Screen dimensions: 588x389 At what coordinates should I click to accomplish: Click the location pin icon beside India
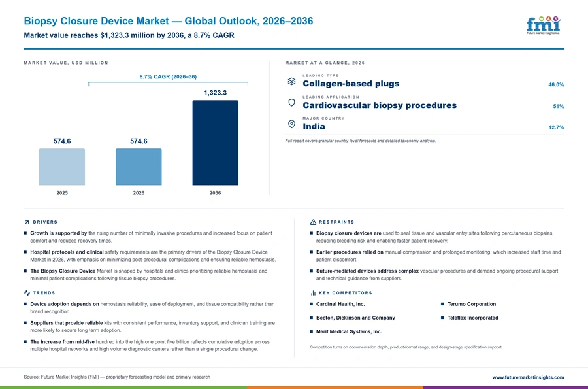pyautogui.click(x=291, y=124)
